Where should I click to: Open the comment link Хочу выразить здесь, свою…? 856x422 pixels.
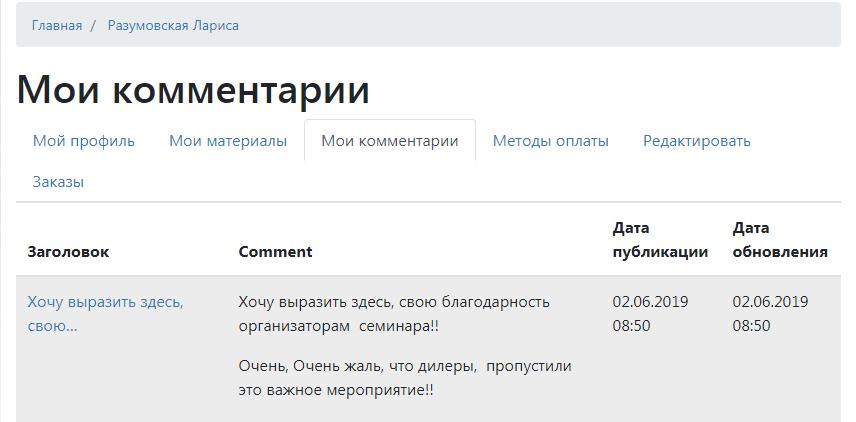(x=105, y=314)
